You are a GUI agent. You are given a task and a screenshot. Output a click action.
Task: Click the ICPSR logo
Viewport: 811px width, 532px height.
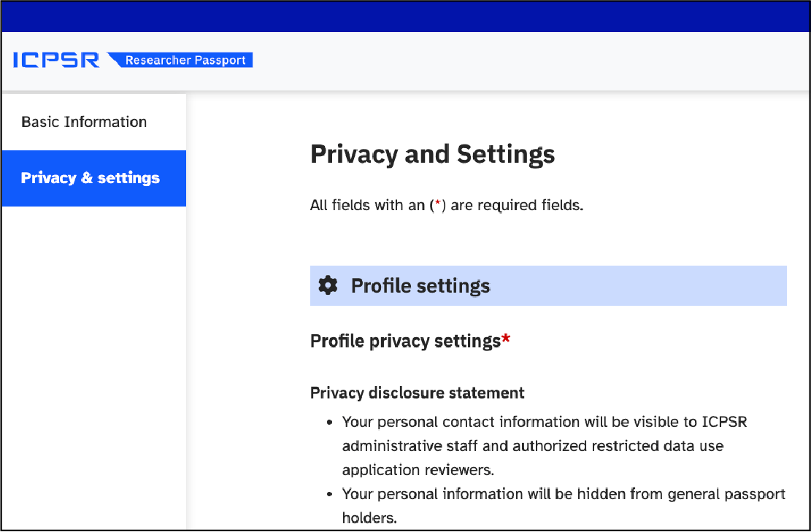56,60
